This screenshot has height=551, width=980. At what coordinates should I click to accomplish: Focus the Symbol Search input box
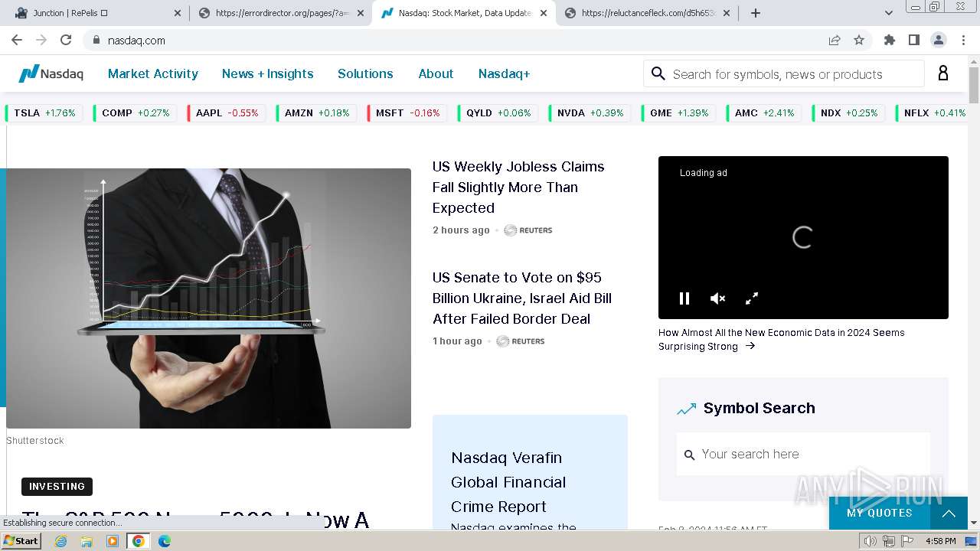pyautogui.click(x=803, y=455)
